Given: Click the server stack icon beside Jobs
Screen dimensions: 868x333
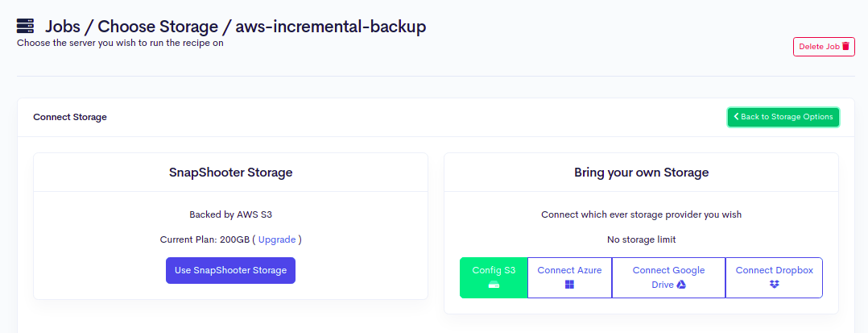Looking at the screenshot, I should point(26,26).
